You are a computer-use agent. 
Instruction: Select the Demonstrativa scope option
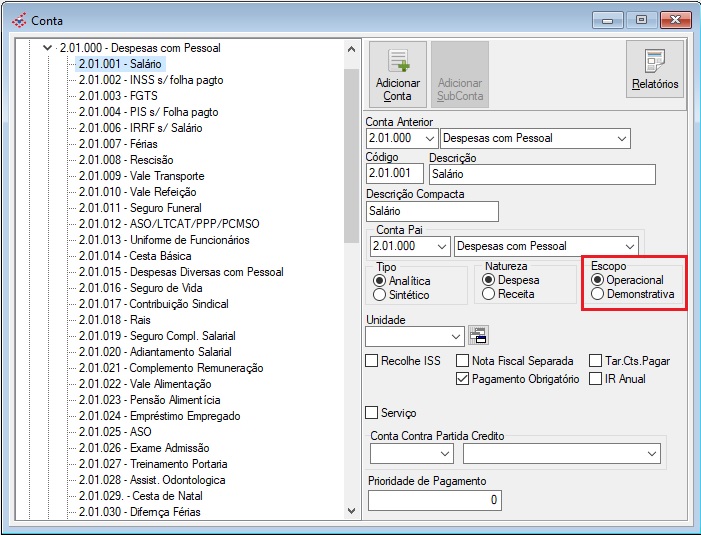[597, 295]
